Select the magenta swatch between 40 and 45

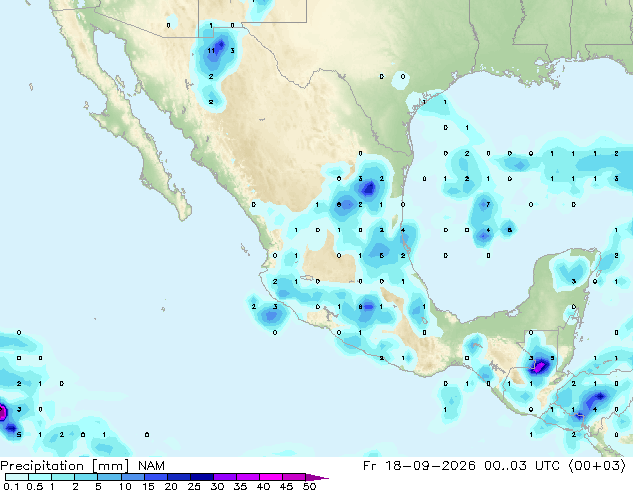point(271,477)
